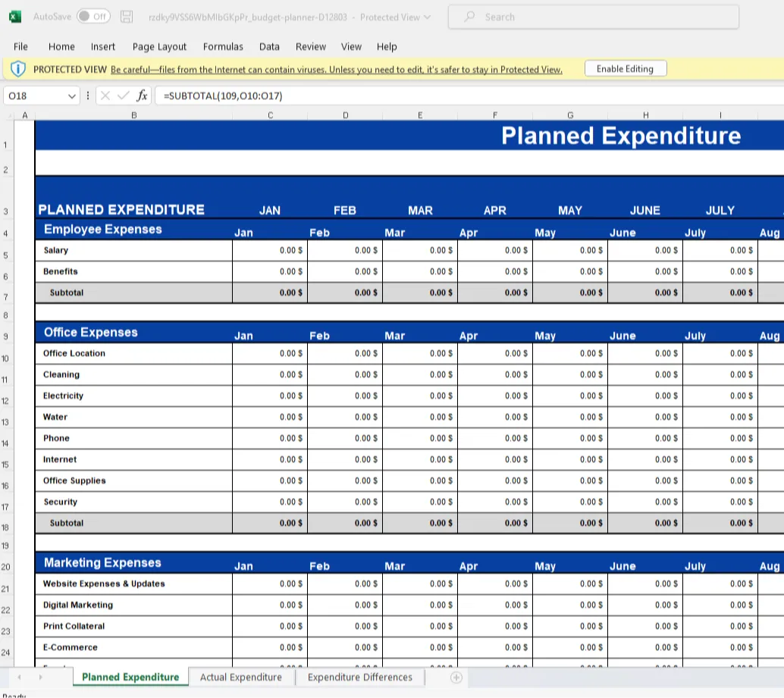This screenshot has height=698, width=784.
Task: Expand the Name Box dropdown arrow
Action: [x=72, y=96]
